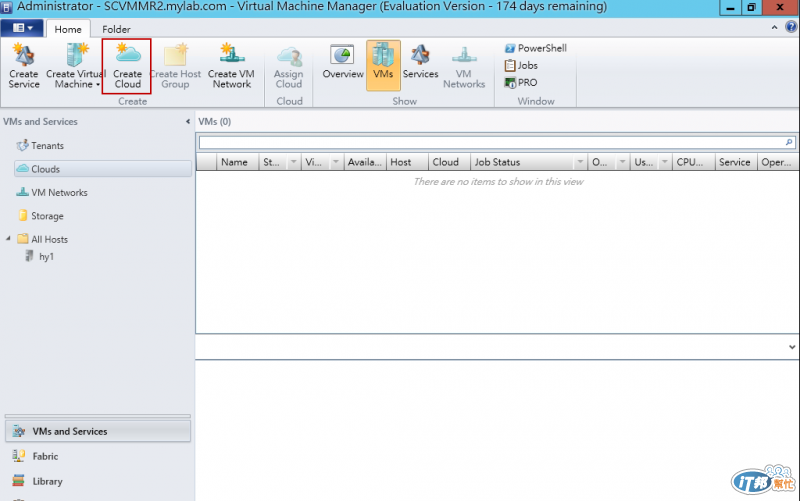The image size is (800, 501).
Task: Select VM Networks in the tree
Action: click(x=52, y=193)
